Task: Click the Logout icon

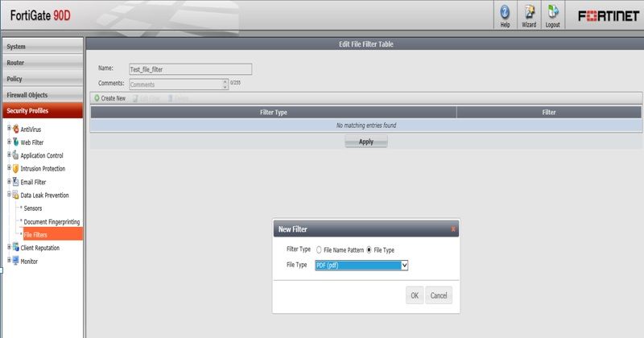Action: coord(553,12)
